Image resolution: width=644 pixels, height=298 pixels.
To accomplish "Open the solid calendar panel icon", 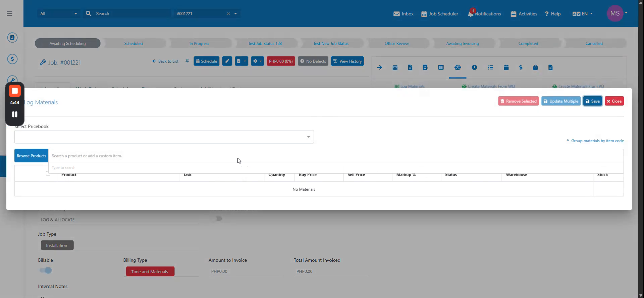I will click(506, 67).
